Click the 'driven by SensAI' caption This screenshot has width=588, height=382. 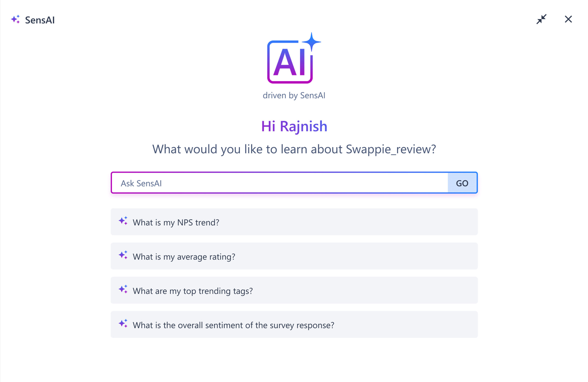pos(294,95)
